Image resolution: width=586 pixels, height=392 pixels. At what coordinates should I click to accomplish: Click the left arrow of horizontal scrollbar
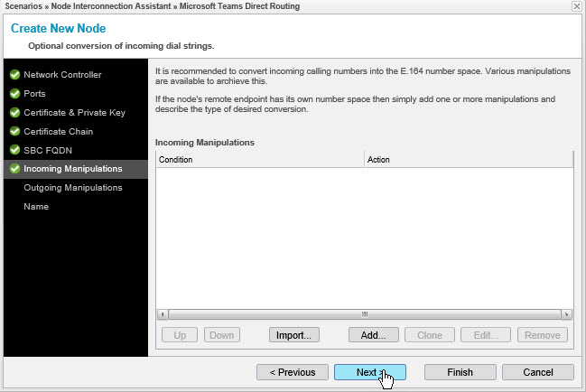[x=162, y=315]
